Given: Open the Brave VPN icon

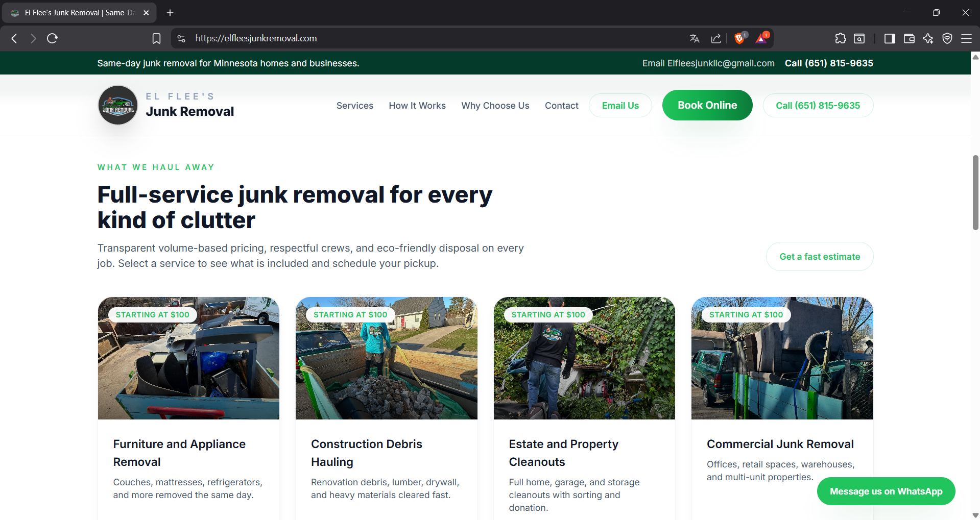Looking at the screenshot, I should click(947, 38).
